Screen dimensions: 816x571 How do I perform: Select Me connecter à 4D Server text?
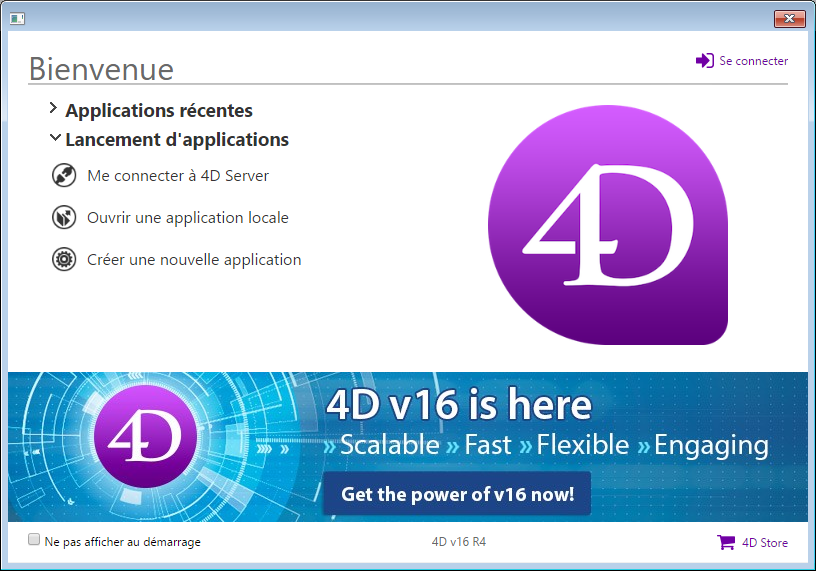[x=178, y=176]
